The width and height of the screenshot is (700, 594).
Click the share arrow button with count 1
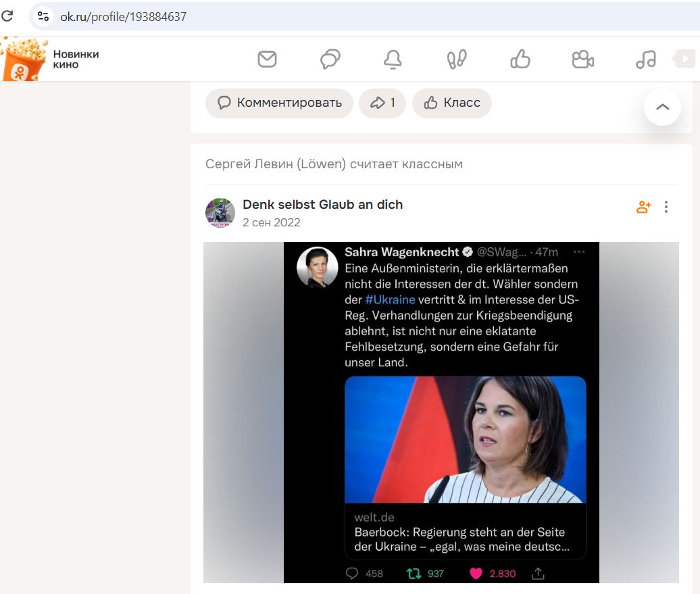(382, 103)
